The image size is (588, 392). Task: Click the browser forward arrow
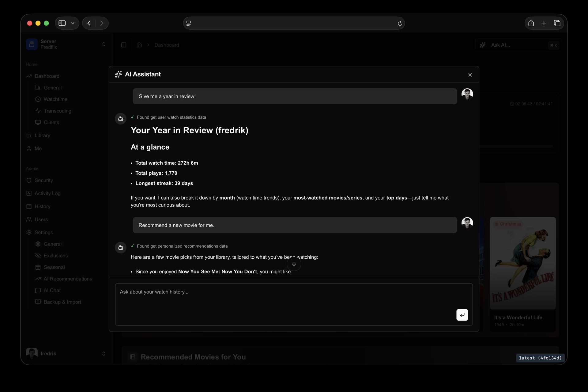[x=102, y=23]
